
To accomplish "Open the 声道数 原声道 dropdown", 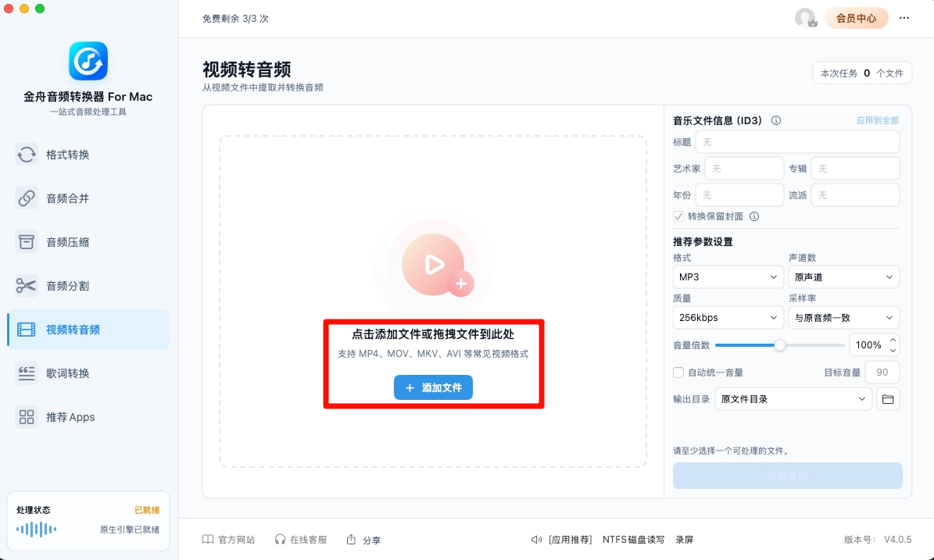I will (843, 277).
